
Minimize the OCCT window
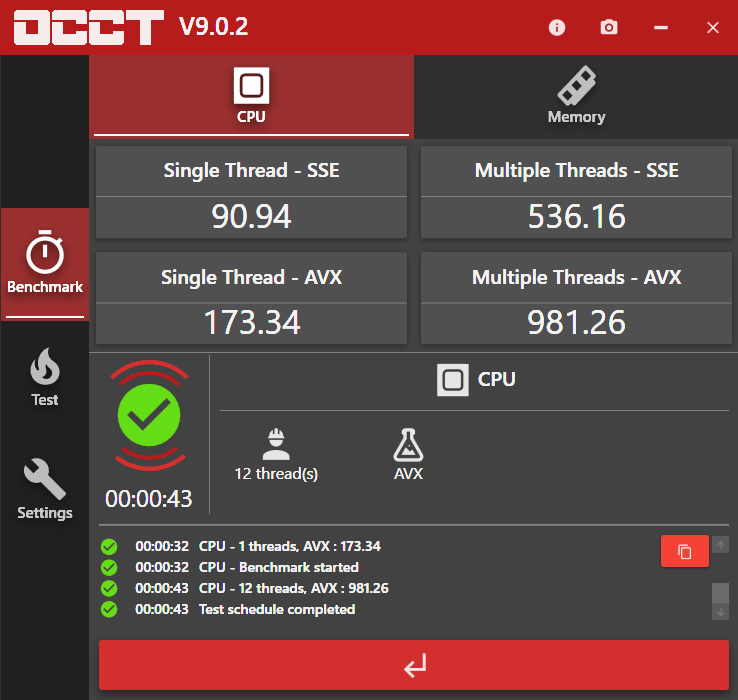pyautogui.click(x=661, y=27)
